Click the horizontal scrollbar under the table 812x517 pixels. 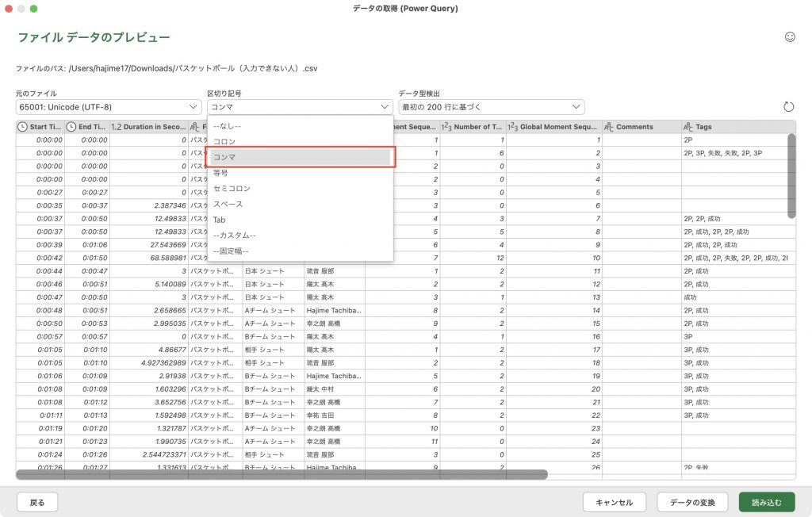(x=282, y=475)
